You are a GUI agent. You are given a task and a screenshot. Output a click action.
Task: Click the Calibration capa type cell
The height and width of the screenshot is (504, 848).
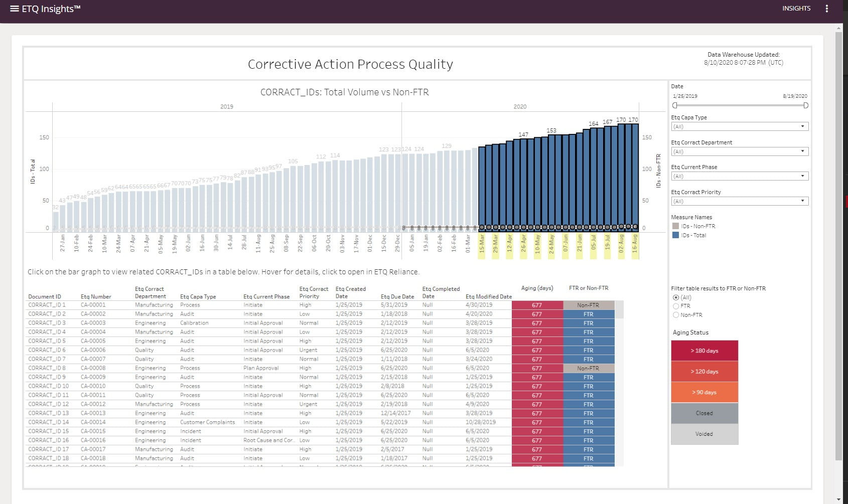coord(194,323)
